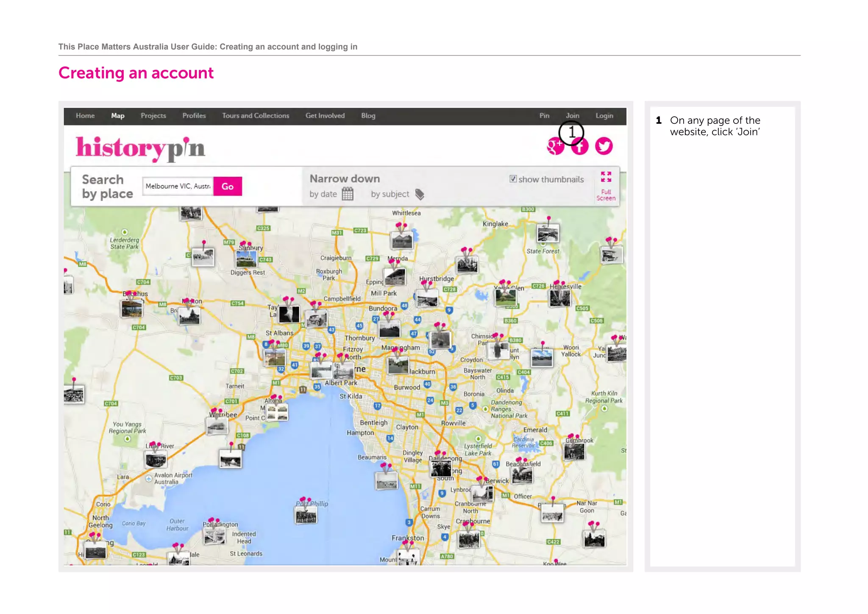
Task: Open photo pin at Little River
Action: coord(156,459)
